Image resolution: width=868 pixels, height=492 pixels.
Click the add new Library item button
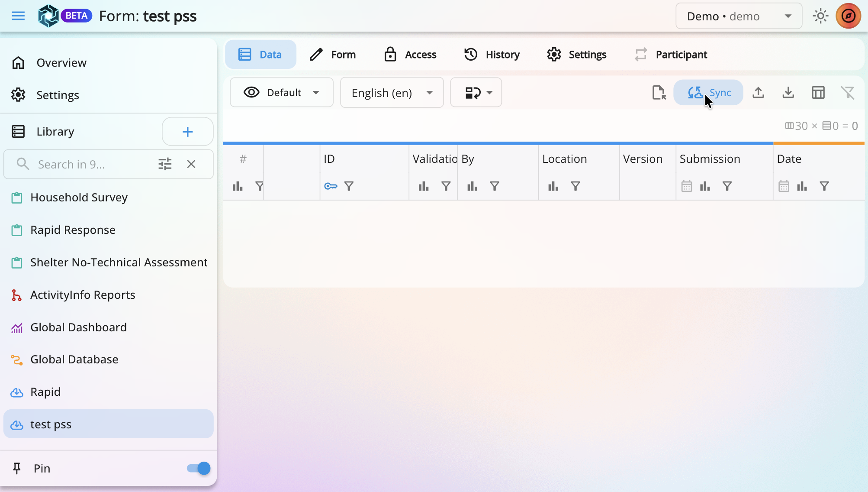[x=187, y=132]
